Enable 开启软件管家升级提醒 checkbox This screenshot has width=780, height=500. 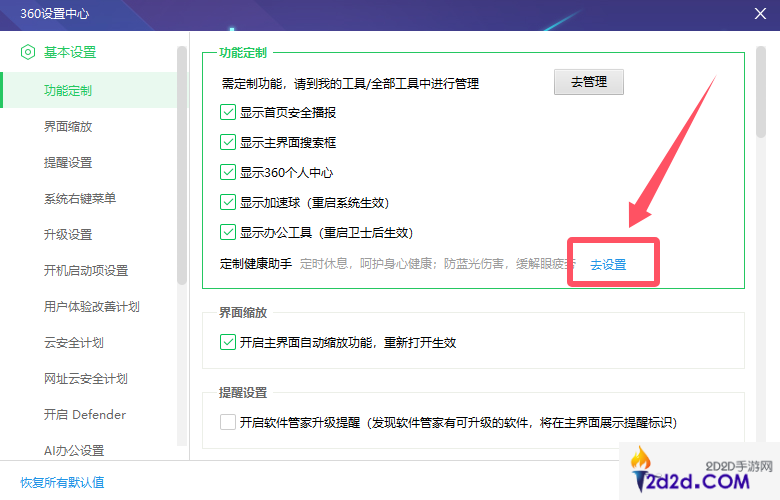click(227, 422)
